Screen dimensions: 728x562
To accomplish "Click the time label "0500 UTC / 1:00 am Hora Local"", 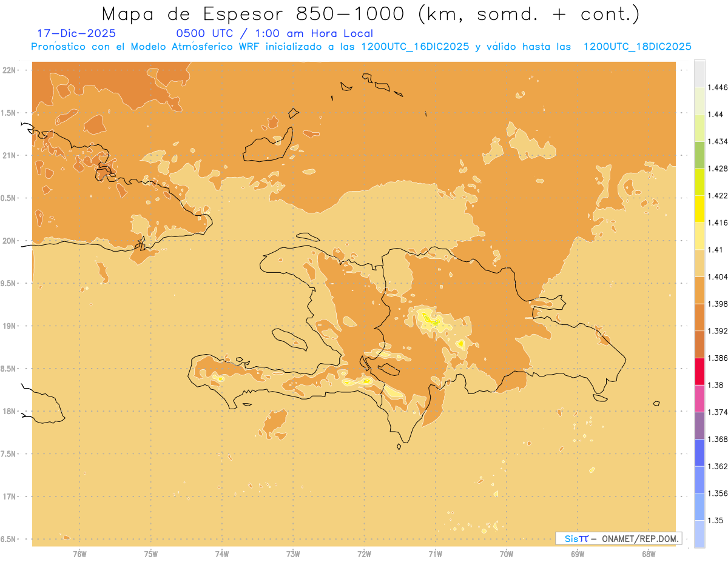I will coord(274,34).
